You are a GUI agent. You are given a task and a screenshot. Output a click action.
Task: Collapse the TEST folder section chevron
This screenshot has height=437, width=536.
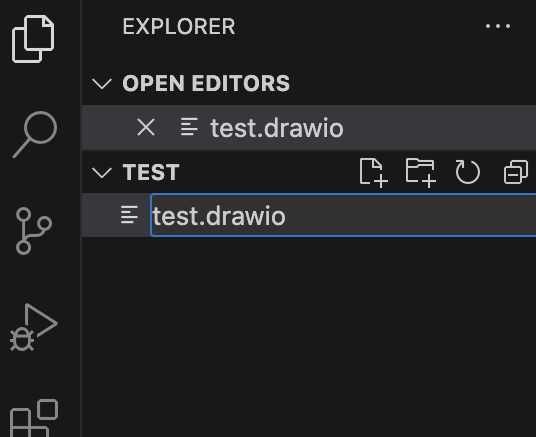(102, 172)
